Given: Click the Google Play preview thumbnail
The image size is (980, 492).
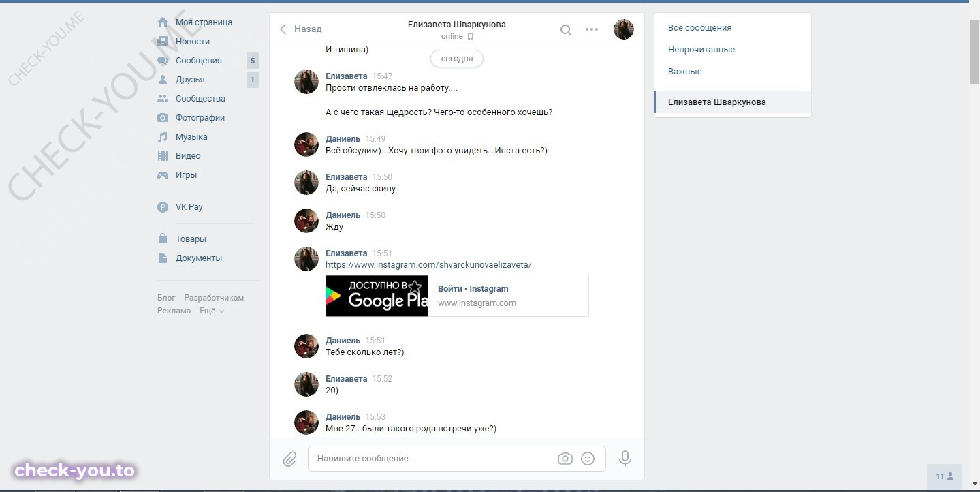Looking at the screenshot, I should click(377, 296).
